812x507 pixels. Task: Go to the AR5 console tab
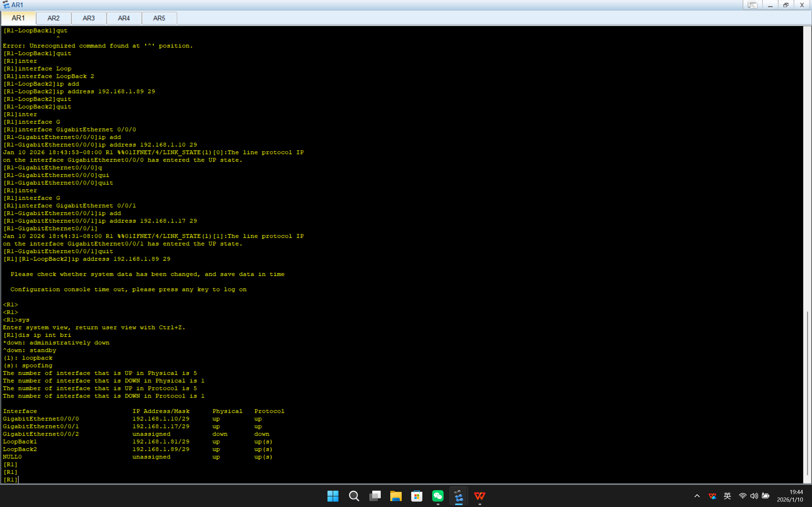[159, 18]
